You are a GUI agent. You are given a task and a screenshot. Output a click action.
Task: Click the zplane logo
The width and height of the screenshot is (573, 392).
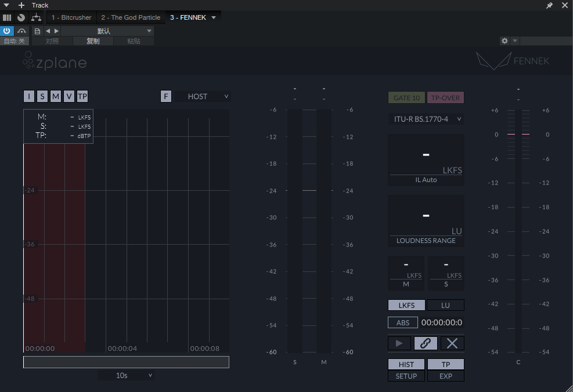[55, 61]
